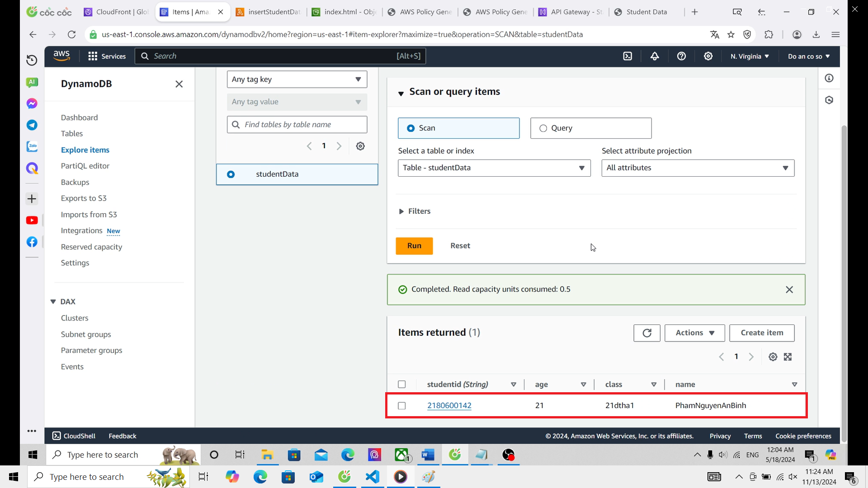Refresh the items returned list
This screenshot has height=488, width=868.
646,333
